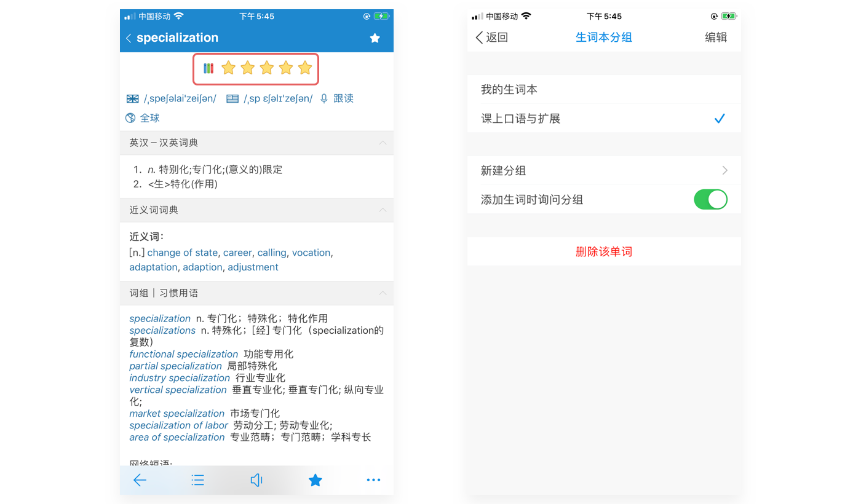Open phrase 'market specialization'
The width and height of the screenshot is (861, 504).
tap(177, 414)
